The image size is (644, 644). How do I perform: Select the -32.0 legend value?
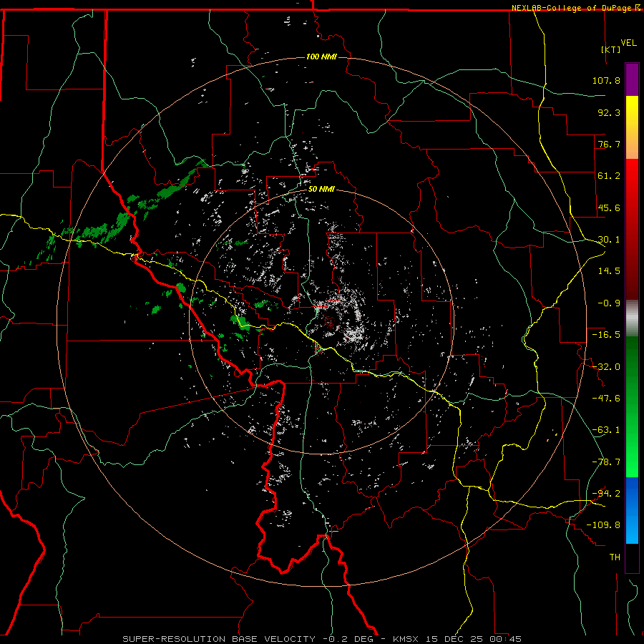coord(606,367)
